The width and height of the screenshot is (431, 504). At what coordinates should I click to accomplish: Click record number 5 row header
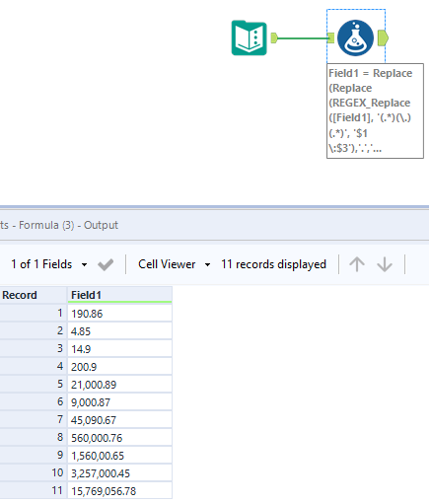[34, 384]
